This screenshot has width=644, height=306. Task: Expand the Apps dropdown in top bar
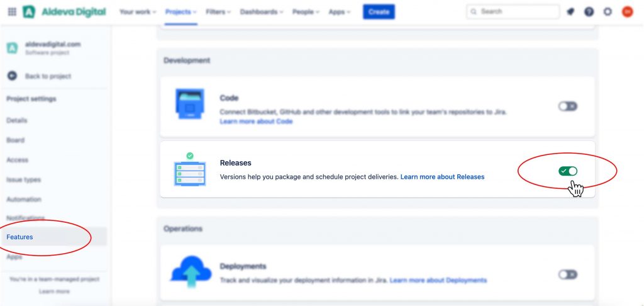point(339,12)
